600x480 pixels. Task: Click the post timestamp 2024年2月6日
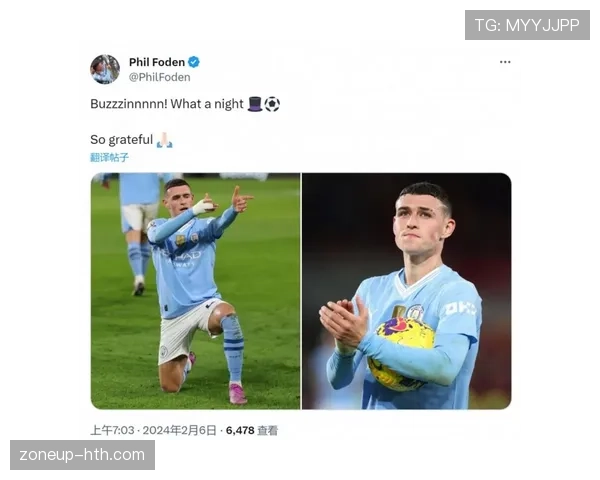pos(179,430)
